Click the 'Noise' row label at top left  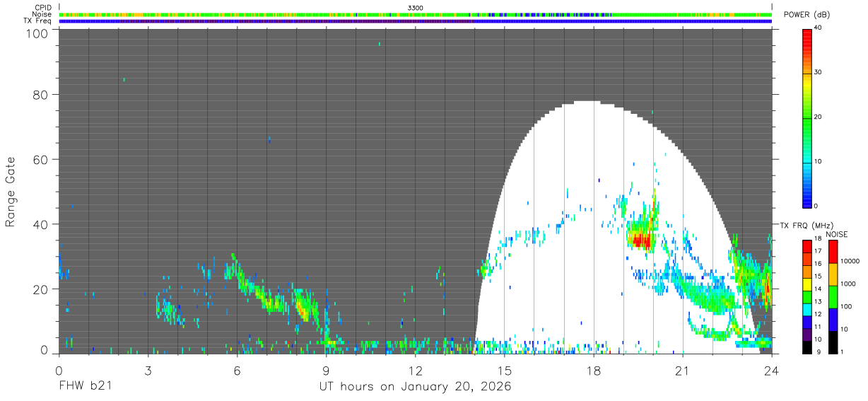(42, 14)
